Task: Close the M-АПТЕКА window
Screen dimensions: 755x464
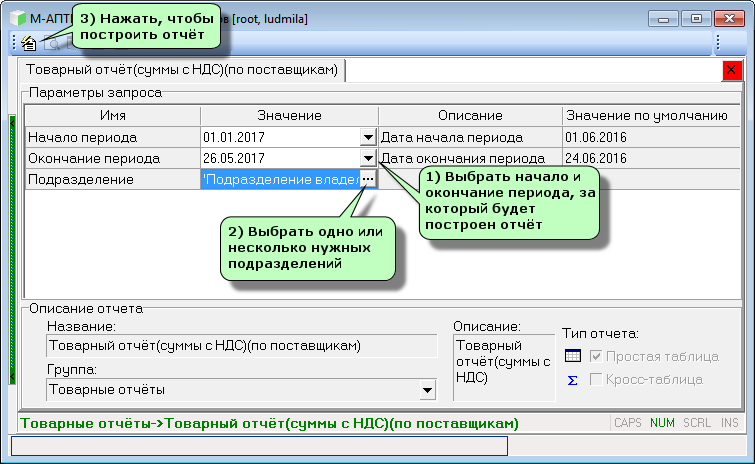Action: tap(729, 19)
